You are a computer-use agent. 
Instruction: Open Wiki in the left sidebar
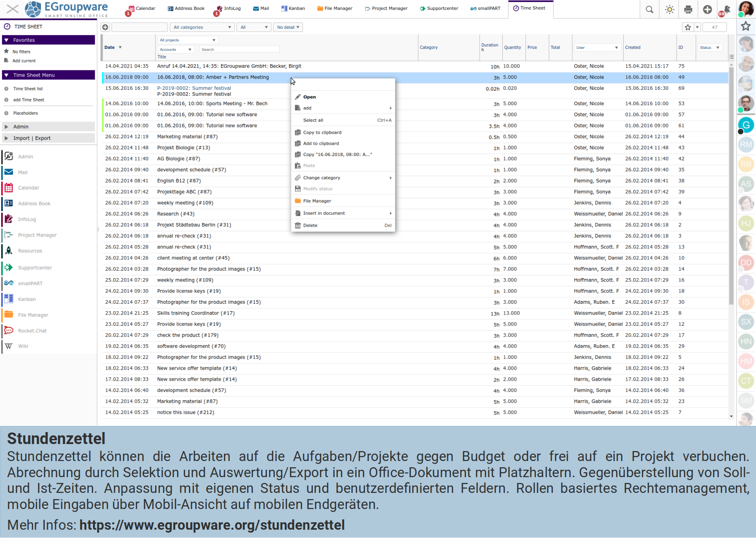[23, 346]
